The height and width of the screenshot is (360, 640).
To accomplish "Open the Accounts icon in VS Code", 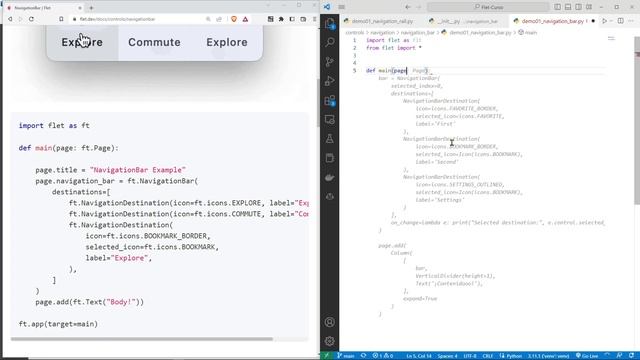I will [x=330, y=322].
